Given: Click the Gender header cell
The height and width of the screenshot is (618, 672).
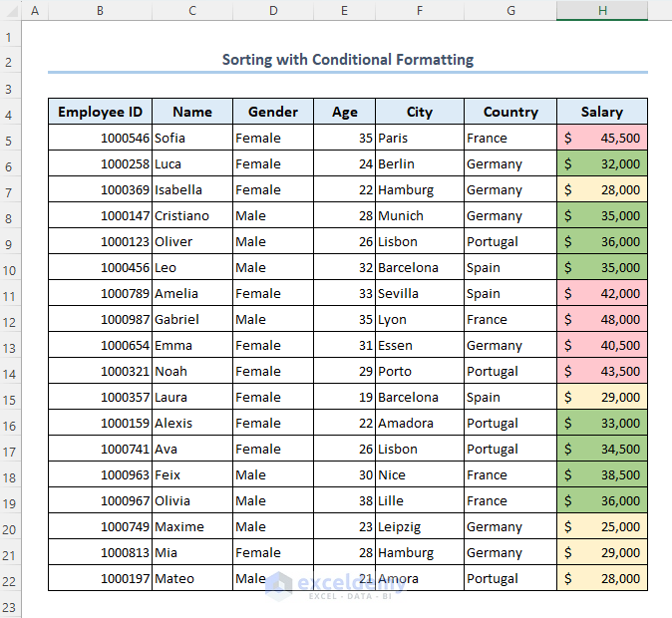Looking at the screenshot, I should coord(273,112).
